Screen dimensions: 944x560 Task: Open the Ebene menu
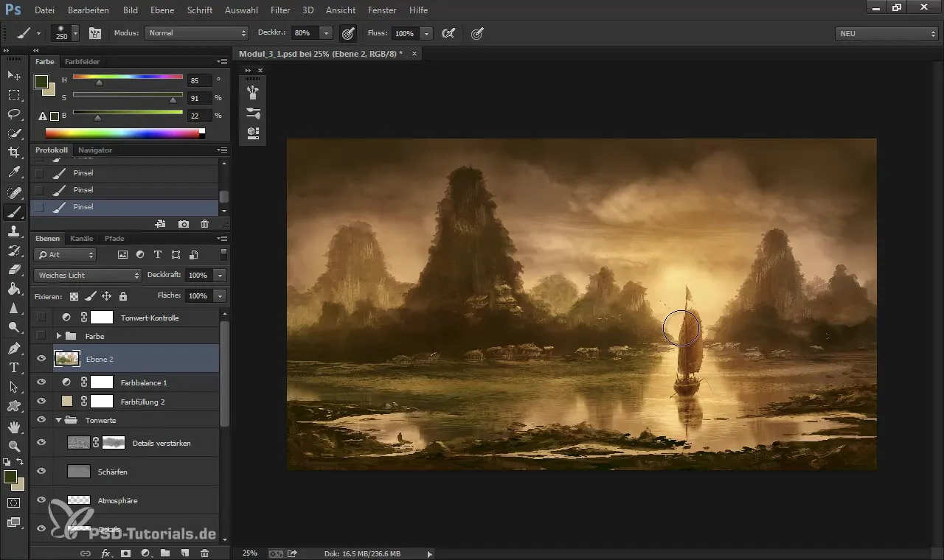162,10
